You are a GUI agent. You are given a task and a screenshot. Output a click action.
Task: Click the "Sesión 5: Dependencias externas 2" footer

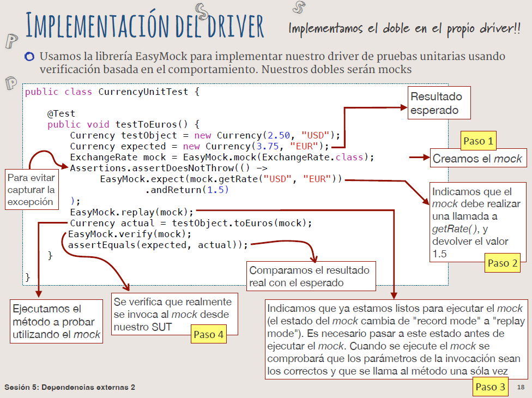pyautogui.click(x=70, y=387)
